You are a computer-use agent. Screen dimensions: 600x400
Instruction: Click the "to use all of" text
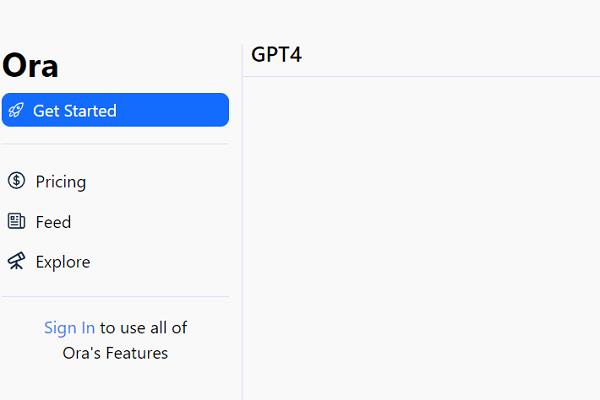pos(144,327)
